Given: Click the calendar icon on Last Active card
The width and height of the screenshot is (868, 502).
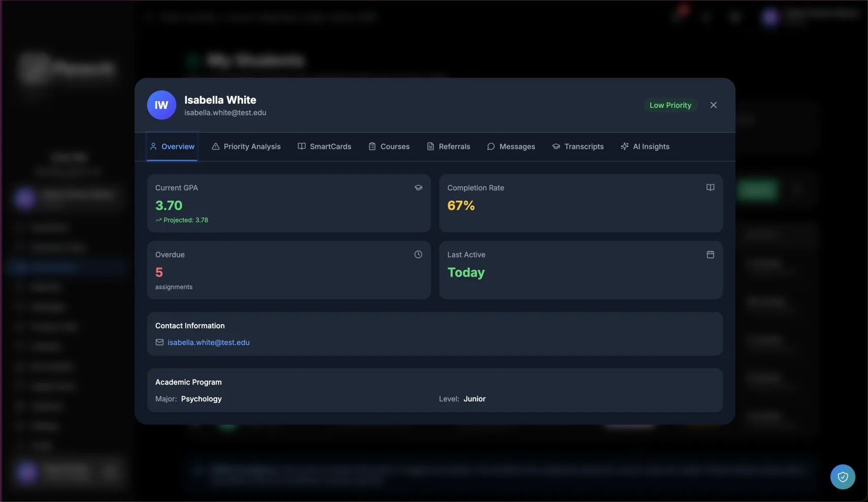Looking at the screenshot, I should 710,255.
